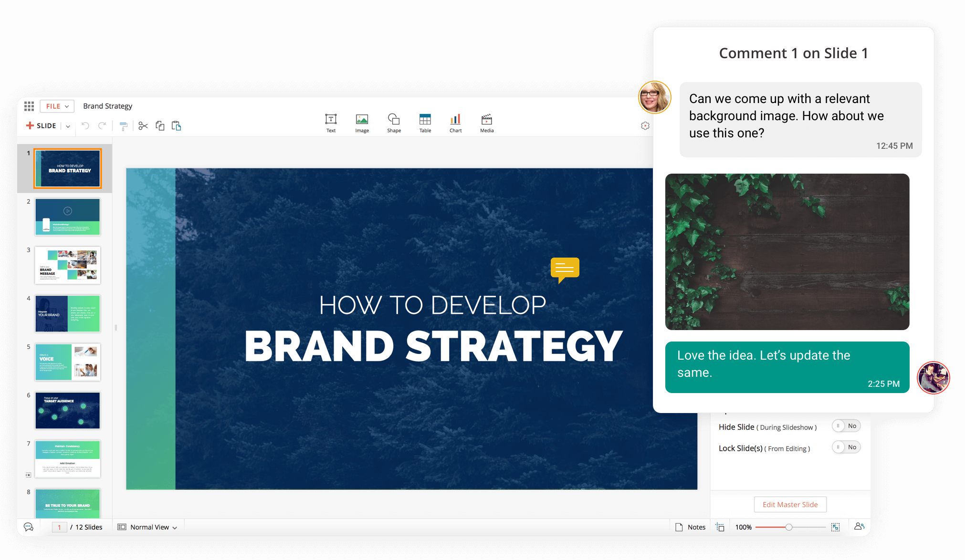Screen dimensions: 965x560
Task: Insert an Image from the toolbar
Action: [362, 119]
